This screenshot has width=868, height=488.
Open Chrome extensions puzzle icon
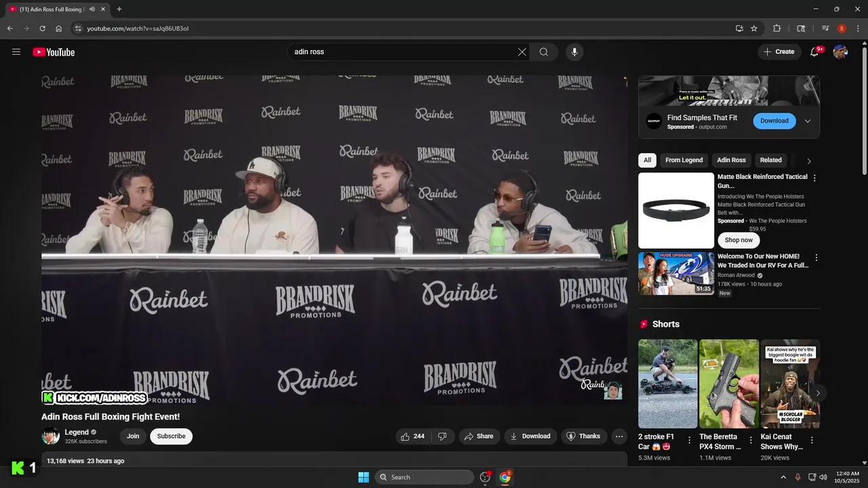pyautogui.click(x=777, y=28)
